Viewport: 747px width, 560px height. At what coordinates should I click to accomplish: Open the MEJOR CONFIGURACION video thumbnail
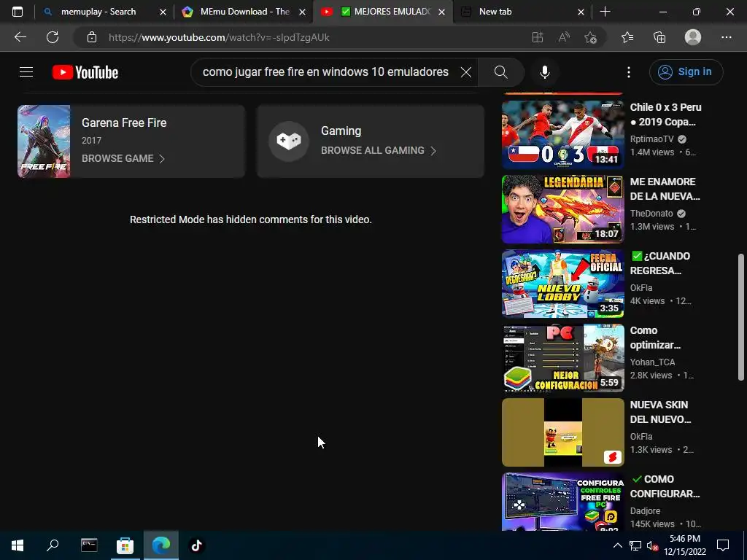tap(562, 357)
